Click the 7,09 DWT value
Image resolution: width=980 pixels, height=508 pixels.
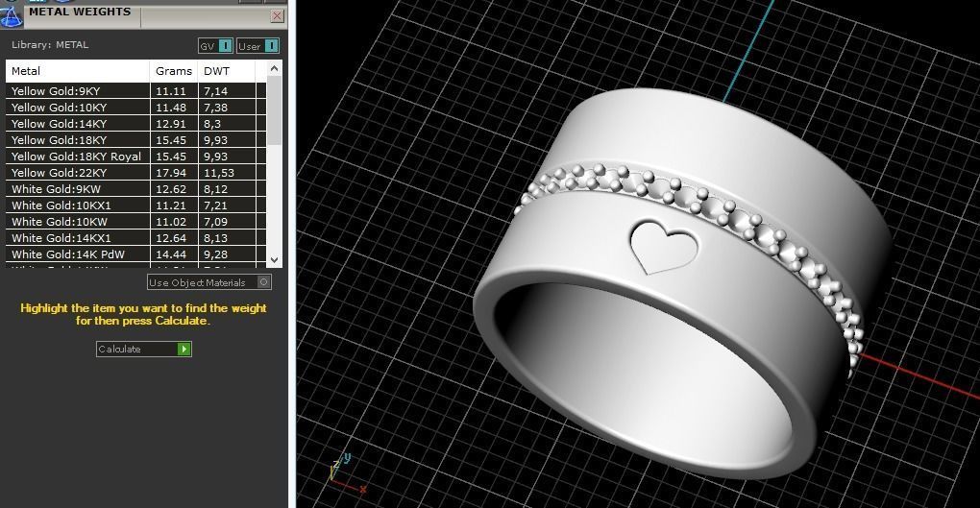click(x=215, y=221)
